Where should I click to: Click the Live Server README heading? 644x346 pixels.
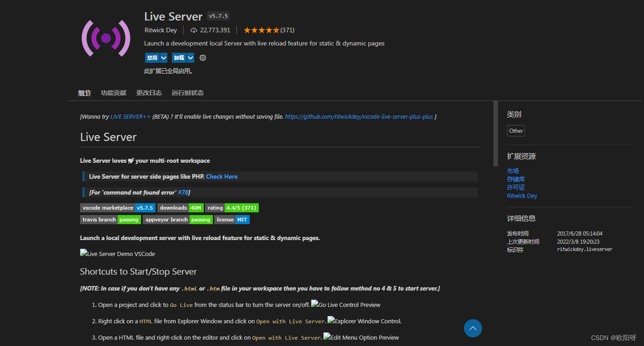(108, 137)
